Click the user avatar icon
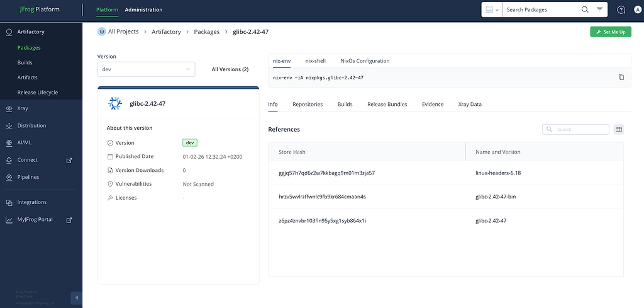Image resolution: width=644 pixels, height=308 pixels. pos(637,9)
